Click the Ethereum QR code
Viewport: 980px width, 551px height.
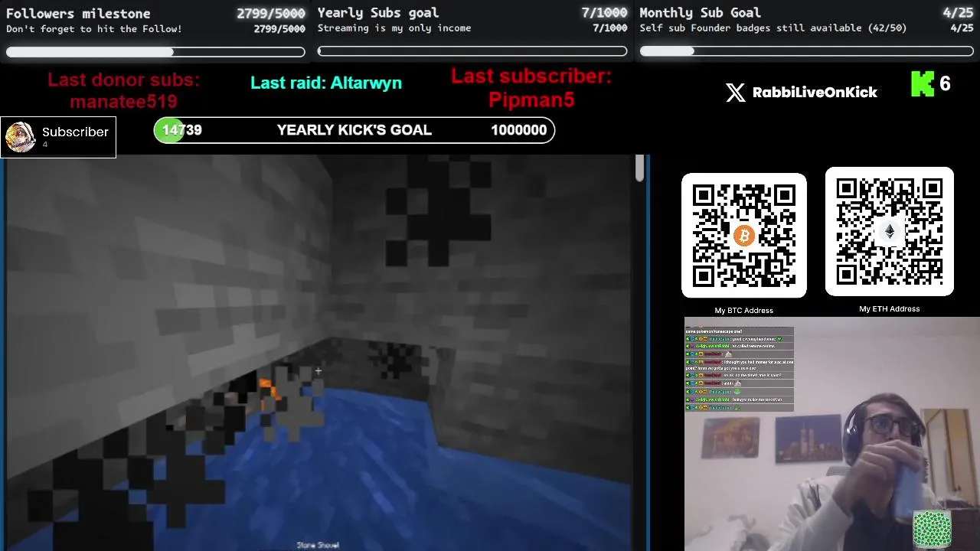coord(890,231)
